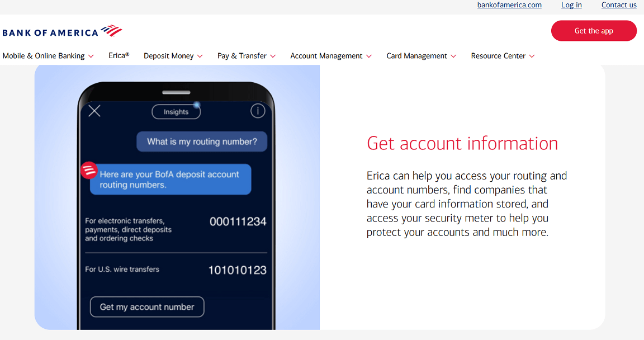
Task: Click the Log in link
Action: coord(571,5)
